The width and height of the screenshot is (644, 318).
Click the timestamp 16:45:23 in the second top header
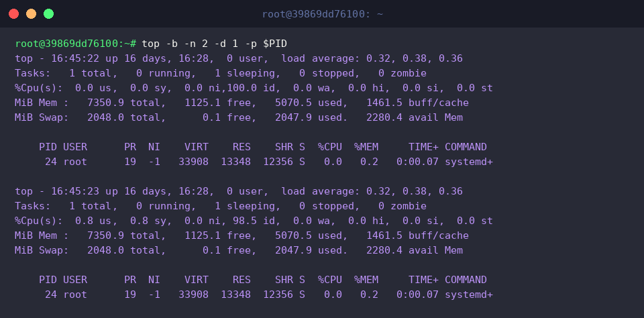tap(75, 191)
